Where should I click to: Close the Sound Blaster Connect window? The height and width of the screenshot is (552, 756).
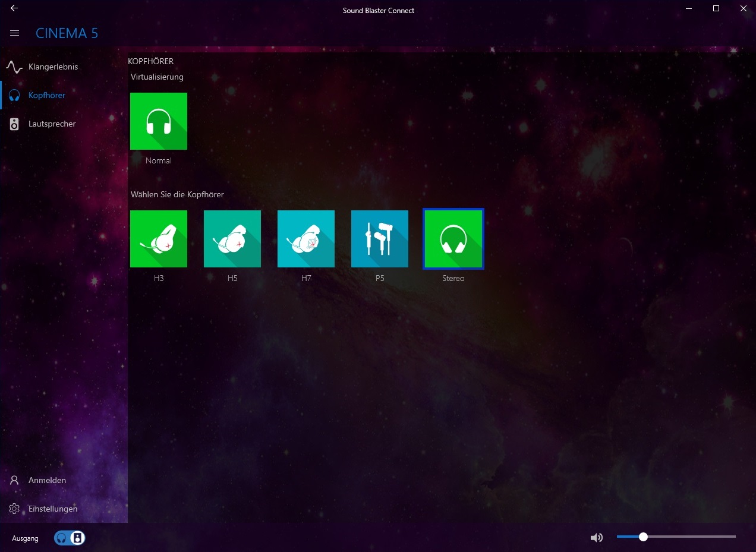pyautogui.click(x=743, y=8)
